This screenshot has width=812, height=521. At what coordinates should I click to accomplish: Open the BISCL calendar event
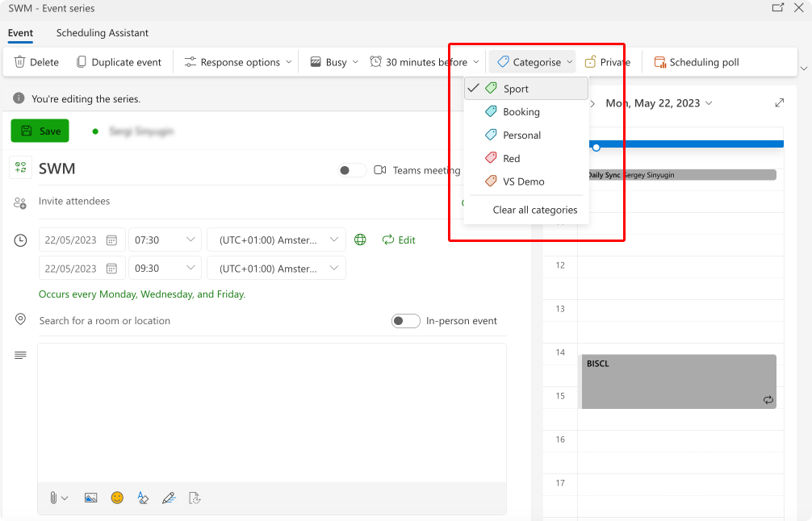coord(678,381)
